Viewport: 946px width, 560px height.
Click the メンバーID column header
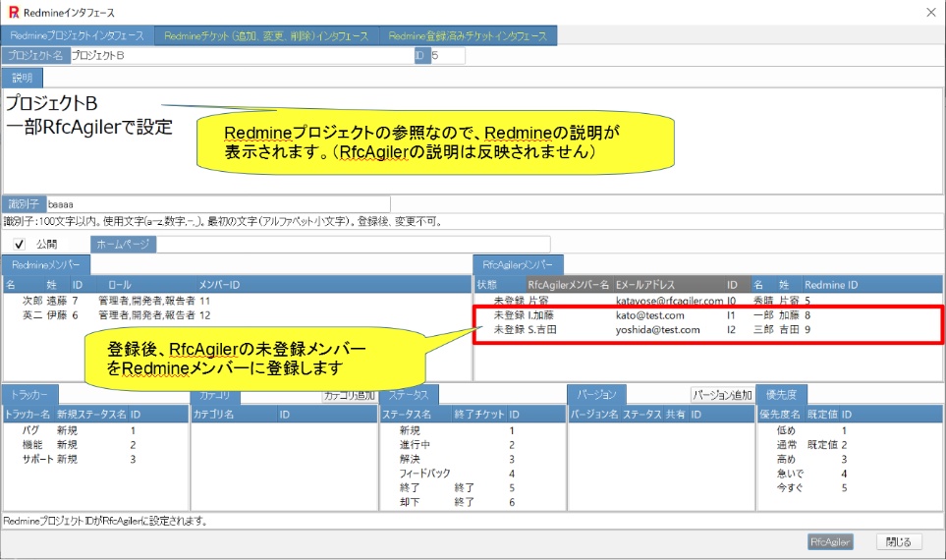[219, 285]
